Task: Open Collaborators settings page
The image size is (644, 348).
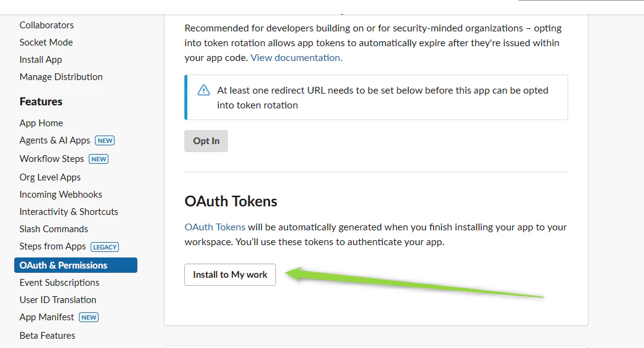Action: click(47, 25)
